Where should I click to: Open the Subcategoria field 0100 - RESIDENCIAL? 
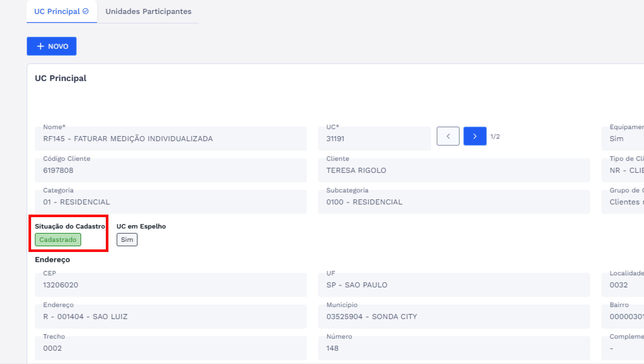454,202
